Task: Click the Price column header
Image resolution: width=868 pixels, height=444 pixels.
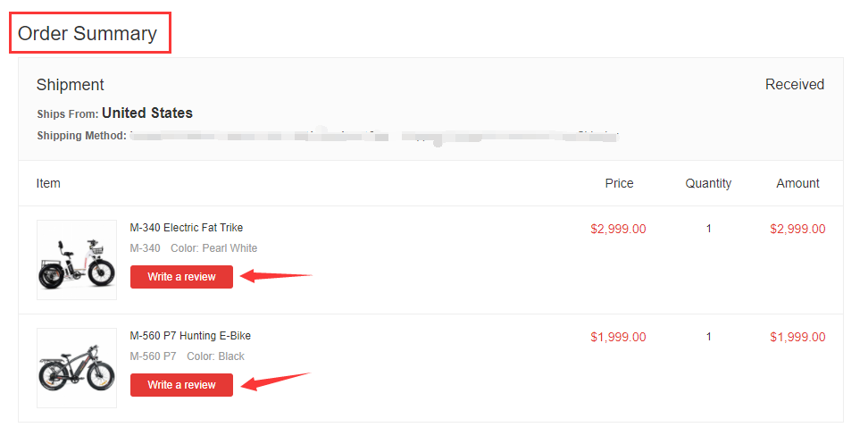Action: tap(619, 183)
